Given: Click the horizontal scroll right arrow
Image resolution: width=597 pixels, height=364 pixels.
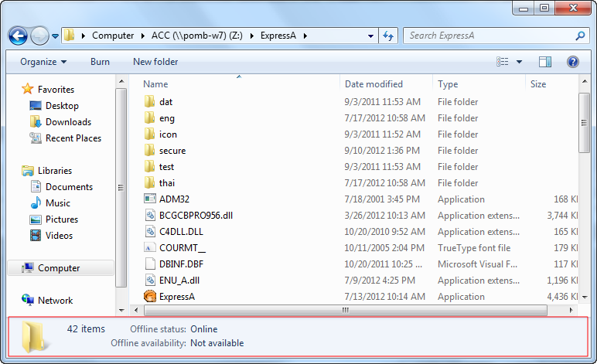Looking at the screenshot, I should click(571, 310).
